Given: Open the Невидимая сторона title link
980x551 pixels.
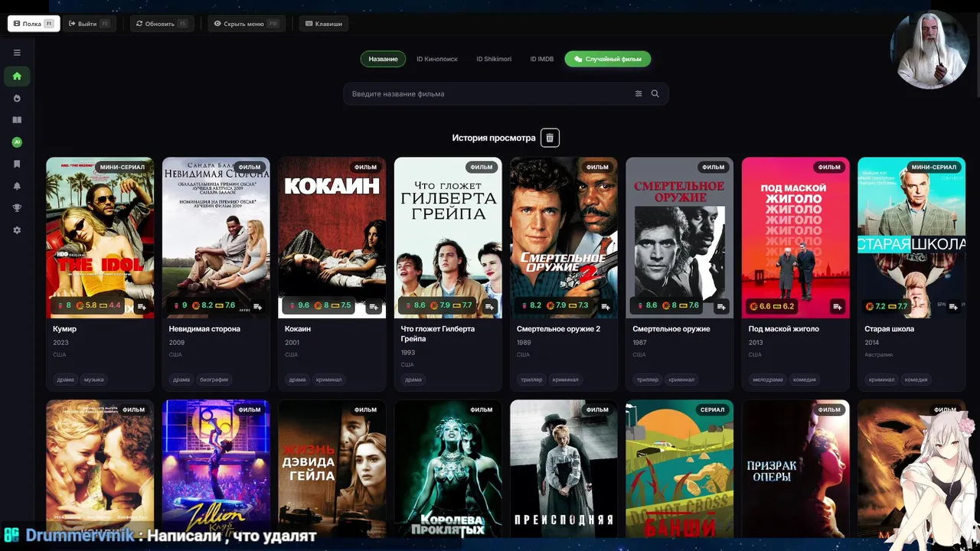Looking at the screenshot, I should [x=204, y=329].
